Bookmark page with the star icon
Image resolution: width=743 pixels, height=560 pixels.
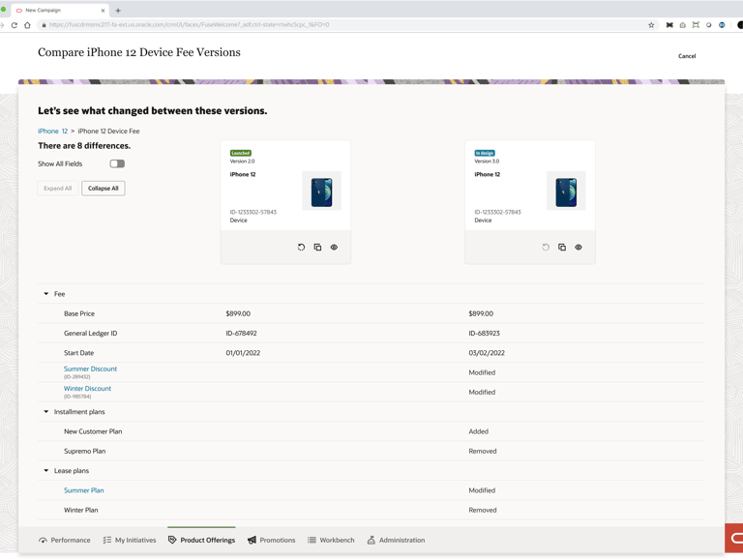point(651,25)
